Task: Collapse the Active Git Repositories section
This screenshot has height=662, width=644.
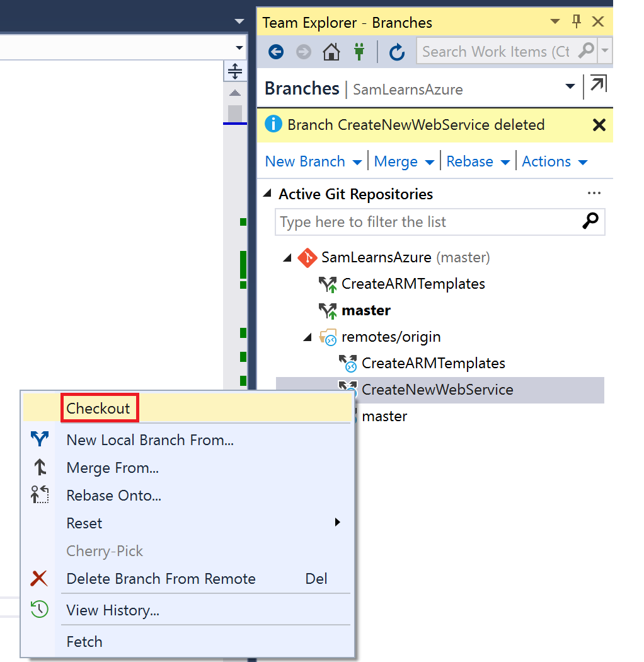Action: [268, 194]
